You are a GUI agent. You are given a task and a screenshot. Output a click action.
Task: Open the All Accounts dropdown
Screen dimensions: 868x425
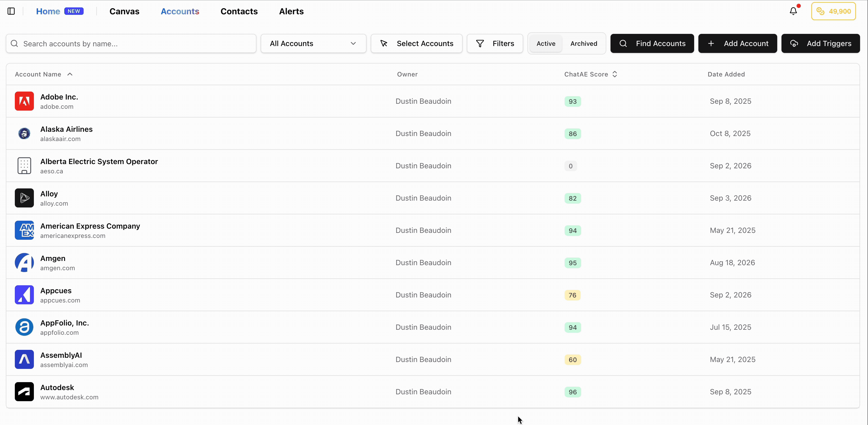click(x=313, y=43)
